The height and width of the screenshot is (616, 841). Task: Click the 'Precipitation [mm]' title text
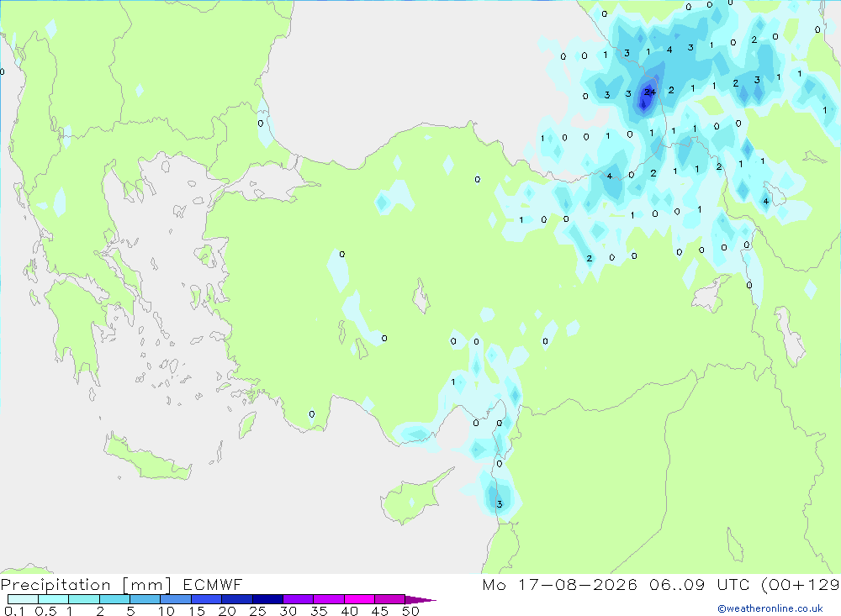[86, 585]
